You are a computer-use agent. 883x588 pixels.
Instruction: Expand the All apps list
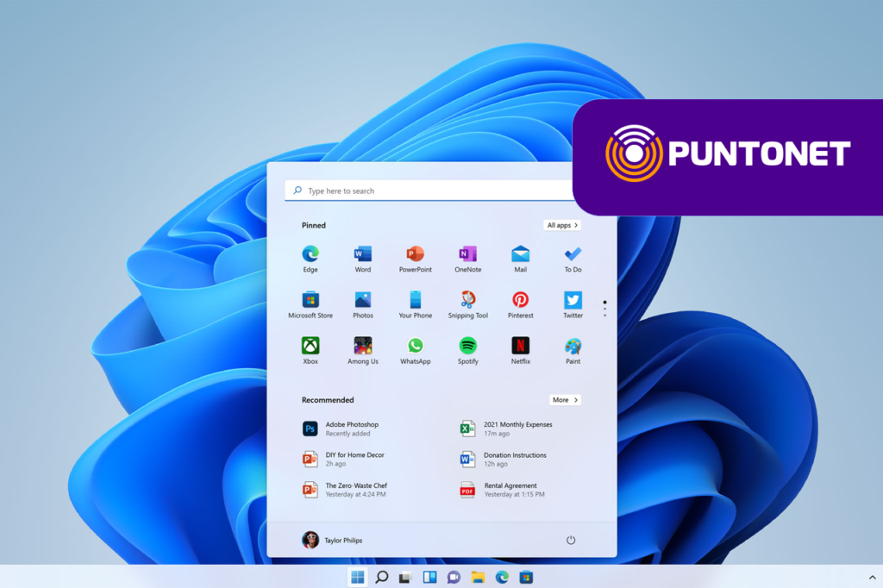[561, 225]
